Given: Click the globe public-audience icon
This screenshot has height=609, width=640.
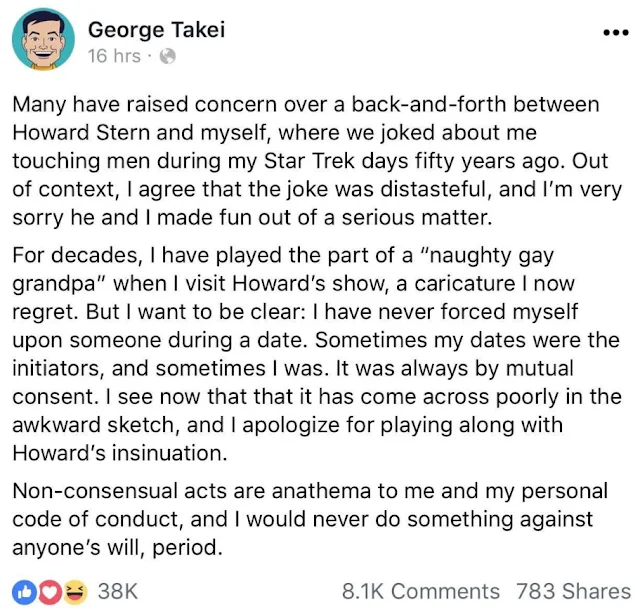Looking at the screenshot, I should pos(168,57).
